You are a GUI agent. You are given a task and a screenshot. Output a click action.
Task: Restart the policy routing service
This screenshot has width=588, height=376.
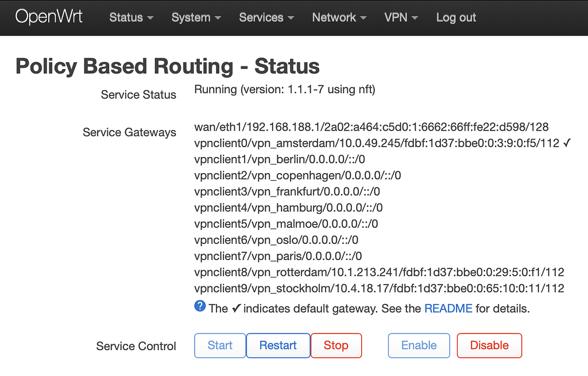[278, 345]
